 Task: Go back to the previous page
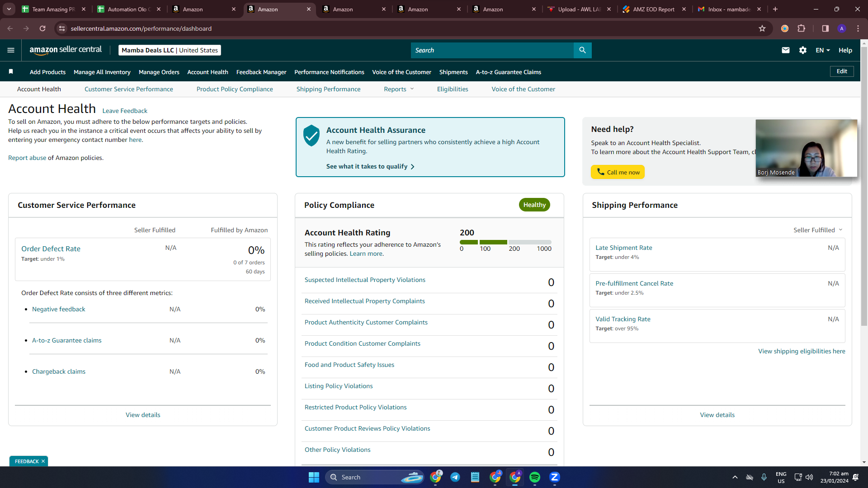10,28
